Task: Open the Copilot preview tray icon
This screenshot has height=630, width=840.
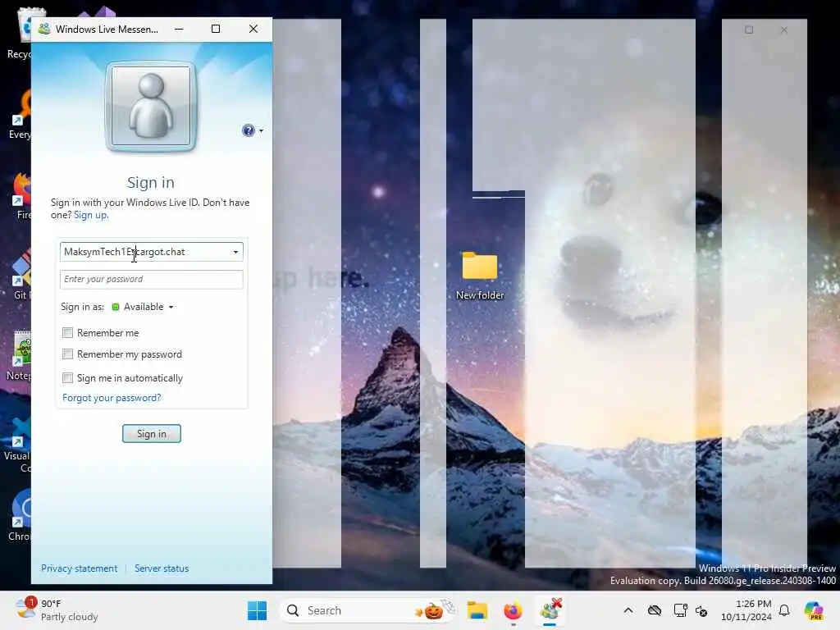Action: coord(814,610)
